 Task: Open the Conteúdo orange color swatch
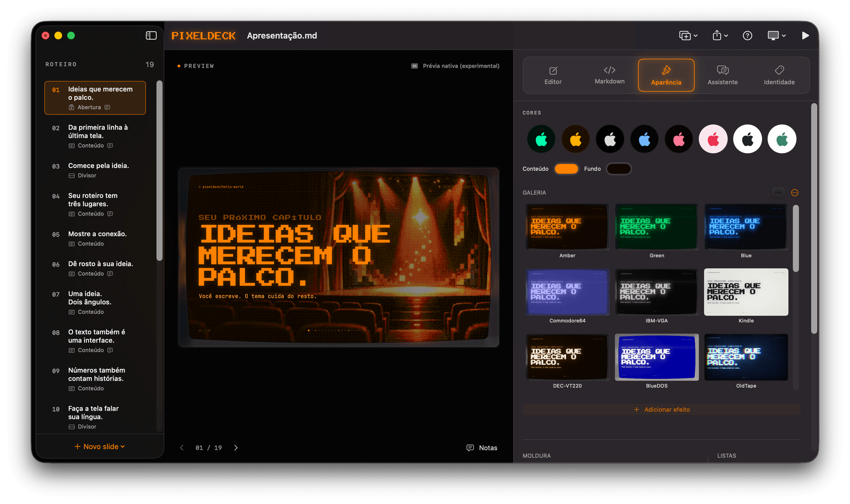coord(566,169)
